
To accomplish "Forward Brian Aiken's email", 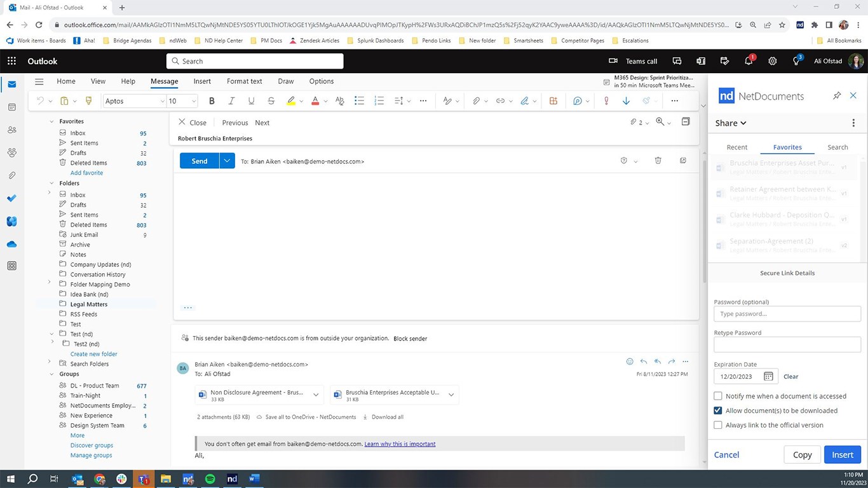I will pos(672,362).
